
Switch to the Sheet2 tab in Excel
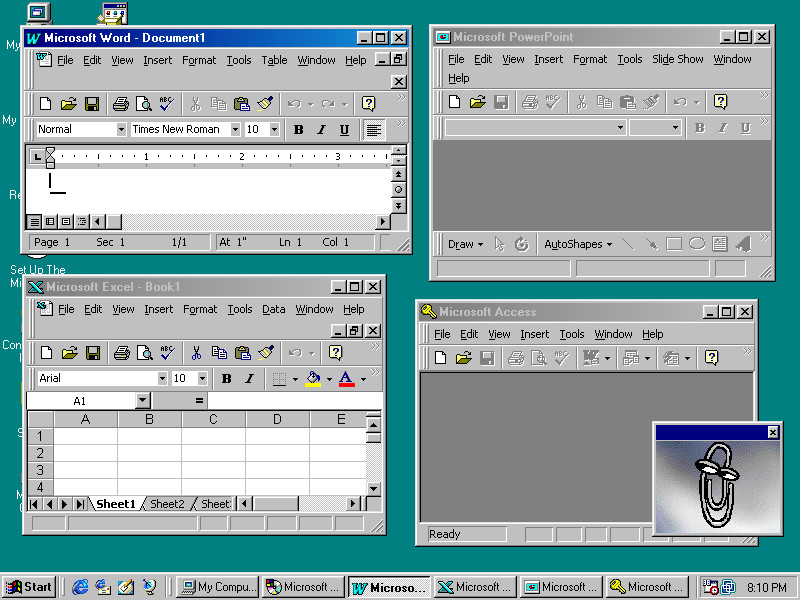pos(167,504)
